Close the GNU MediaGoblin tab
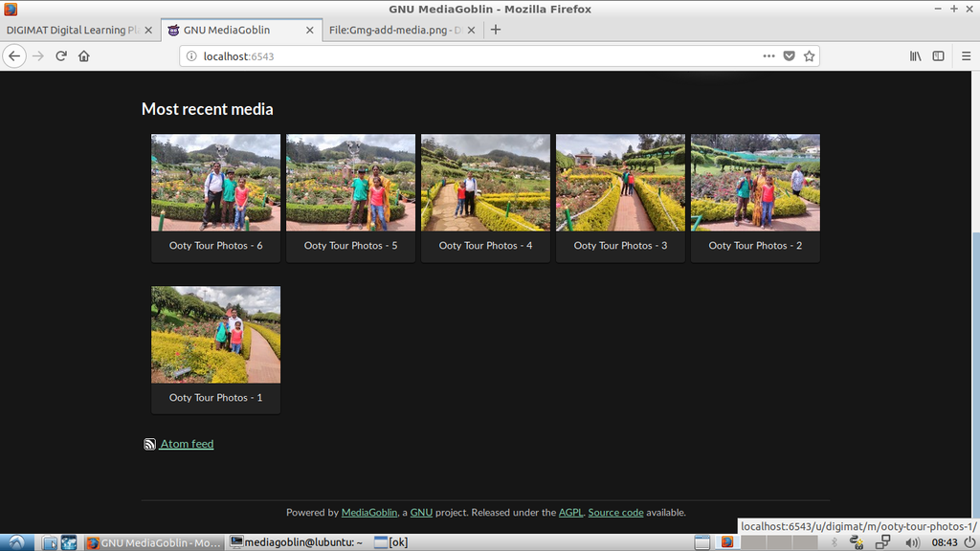The height and width of the screenshot is (551, 980). [308, 30]
